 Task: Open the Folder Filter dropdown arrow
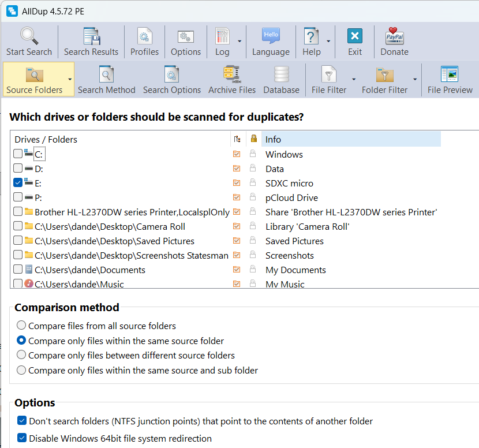point(414,80)
